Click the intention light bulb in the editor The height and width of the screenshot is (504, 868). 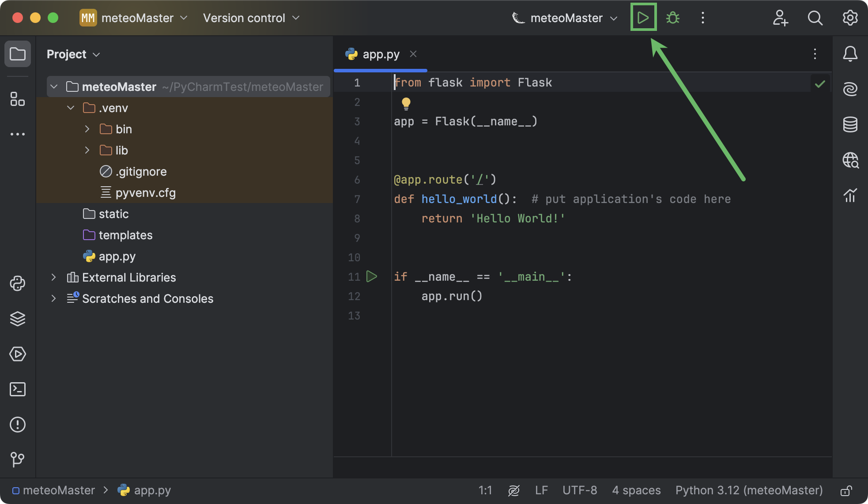(x=405, y=103)
